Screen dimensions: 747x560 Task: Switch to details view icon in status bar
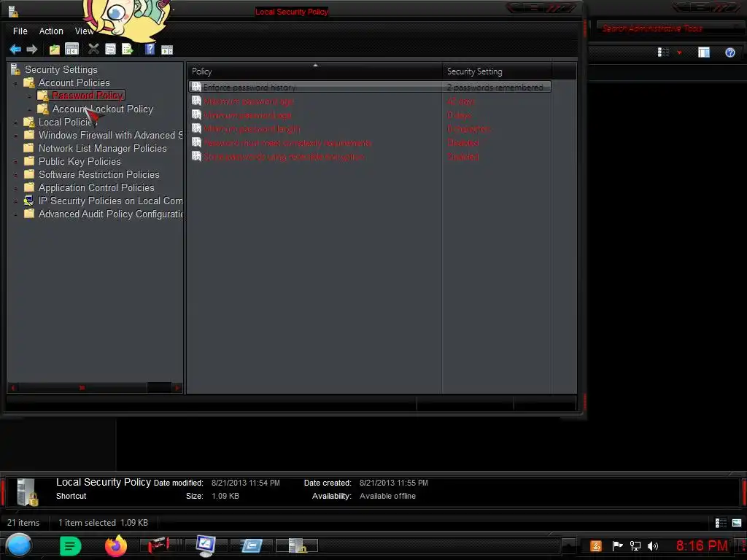pyautogui.click(x=721, y=523)
